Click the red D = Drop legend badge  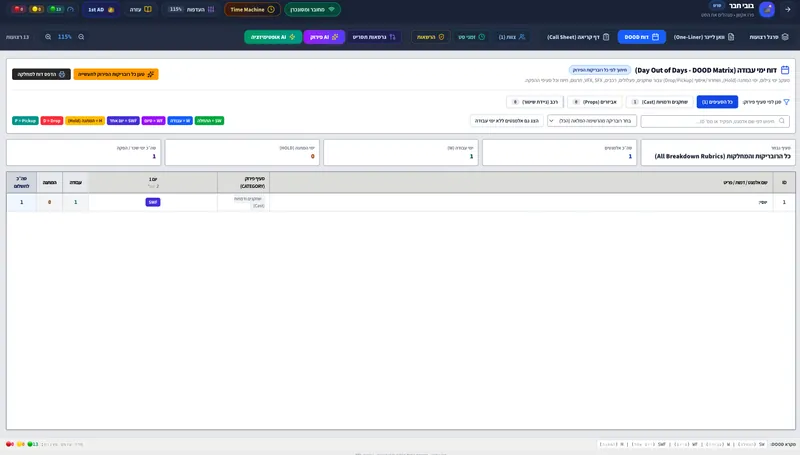52,121
